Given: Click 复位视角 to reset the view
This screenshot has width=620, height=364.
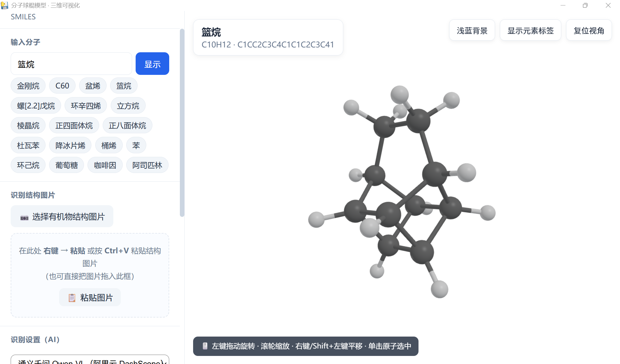Looking at the screenshot, I should pyautogui.click(x=589, y=30).
